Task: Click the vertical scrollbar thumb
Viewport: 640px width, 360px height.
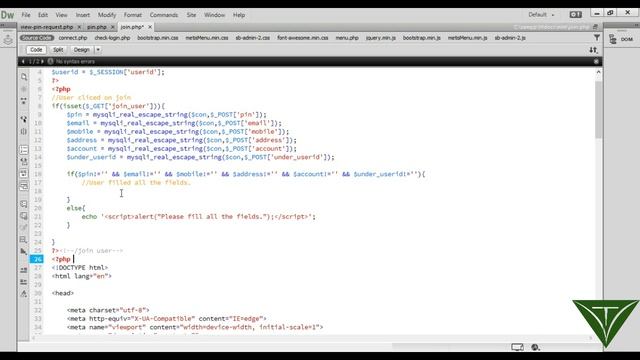Action: point(598,109)
